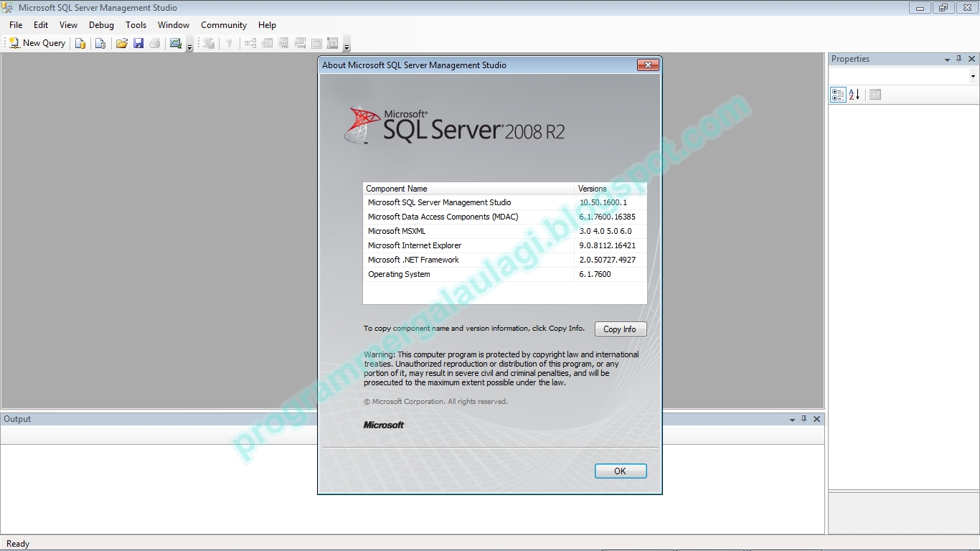This screenshot has width=980, height=551.
Task: Sort Properties alphabetically with A-Z icon
Action: [854, 95]
